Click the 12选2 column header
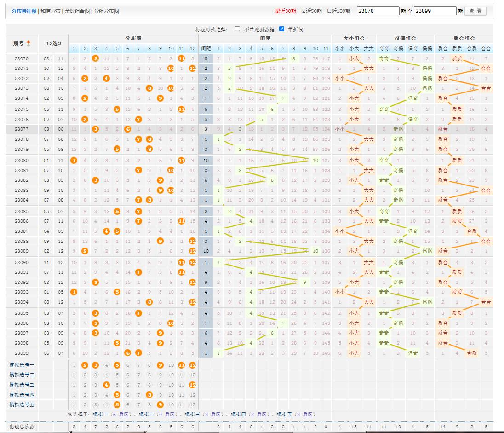 tap(54, 43)
